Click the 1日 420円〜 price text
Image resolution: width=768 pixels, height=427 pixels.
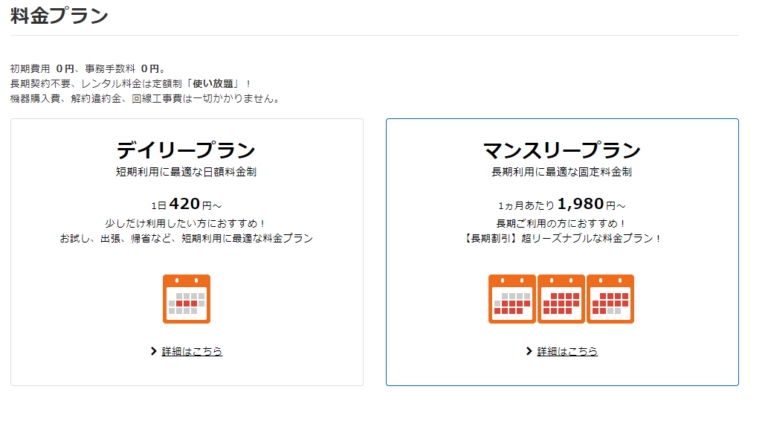point(187,204)
